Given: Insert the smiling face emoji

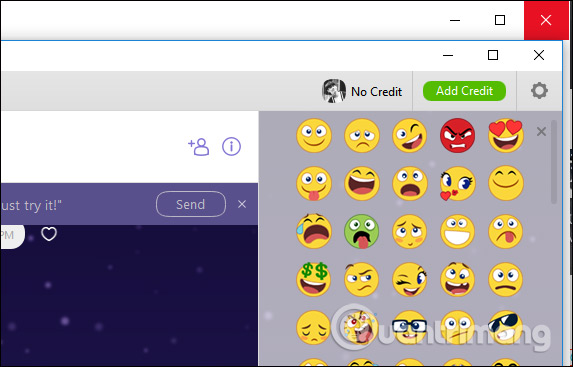Looking at the screenshot, I should pyautogui.click(x=314, y=135).
